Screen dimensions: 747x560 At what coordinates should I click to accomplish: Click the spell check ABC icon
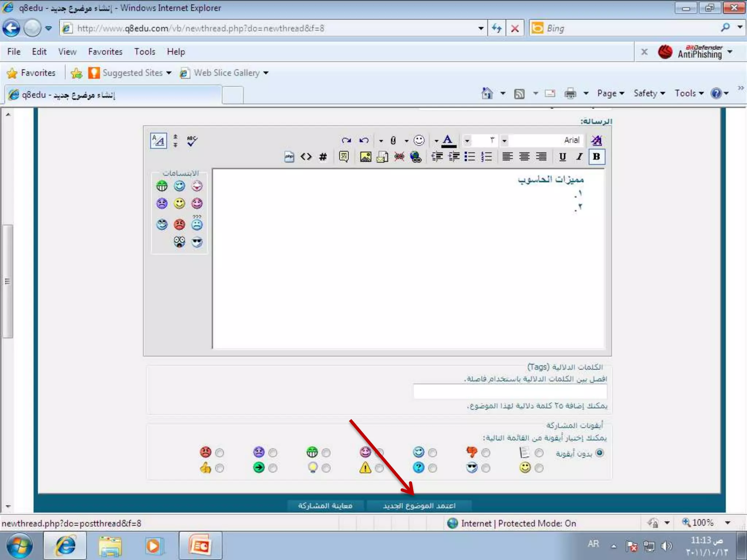192,141
